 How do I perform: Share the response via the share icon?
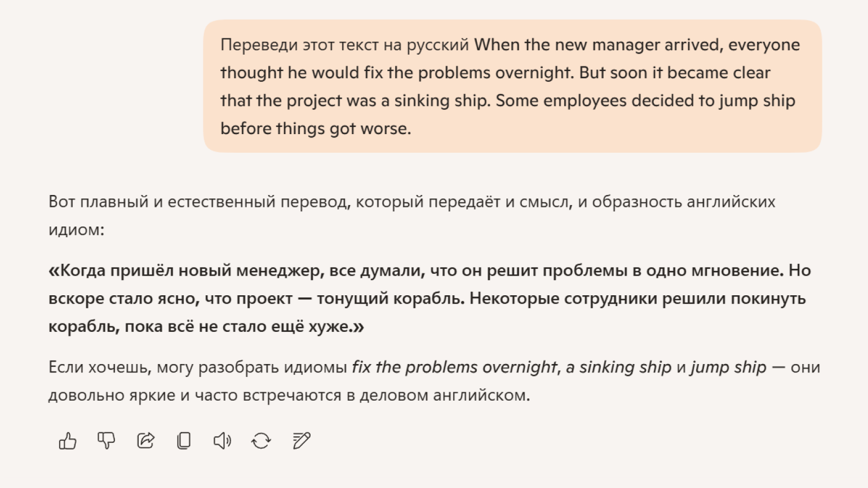(145, 441)
